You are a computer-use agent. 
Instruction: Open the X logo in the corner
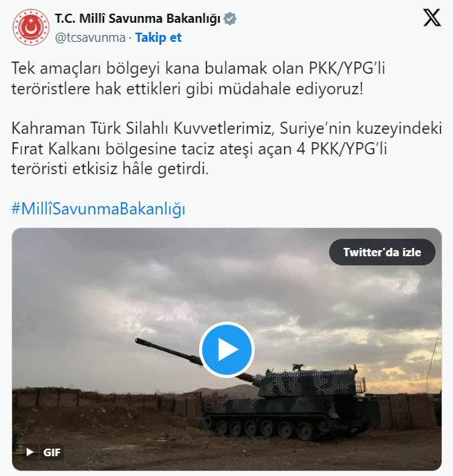[432, 18]
